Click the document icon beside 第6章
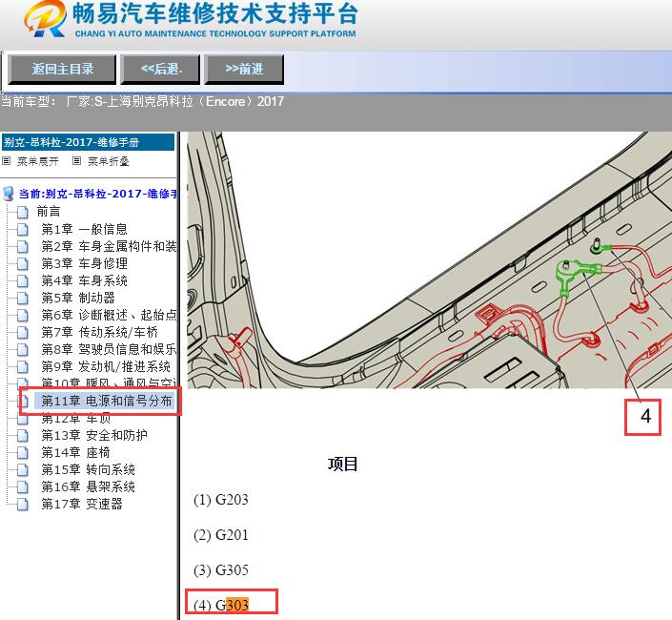The width and height of the screenshot is (672, 620). coord(23,315)
